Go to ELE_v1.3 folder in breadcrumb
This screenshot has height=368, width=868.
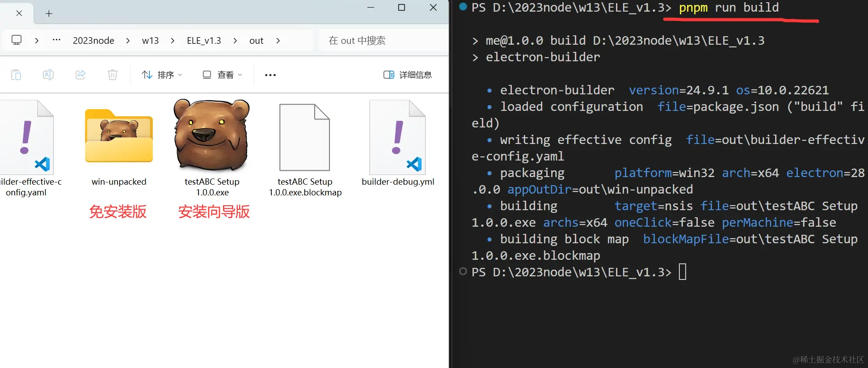click(x=204, y=41)
